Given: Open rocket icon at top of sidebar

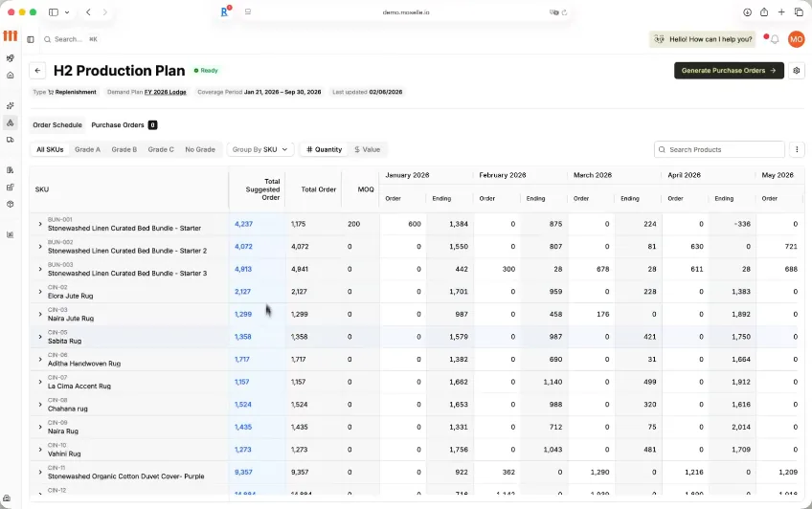Looking at the screenshot, I should point(10,58).
